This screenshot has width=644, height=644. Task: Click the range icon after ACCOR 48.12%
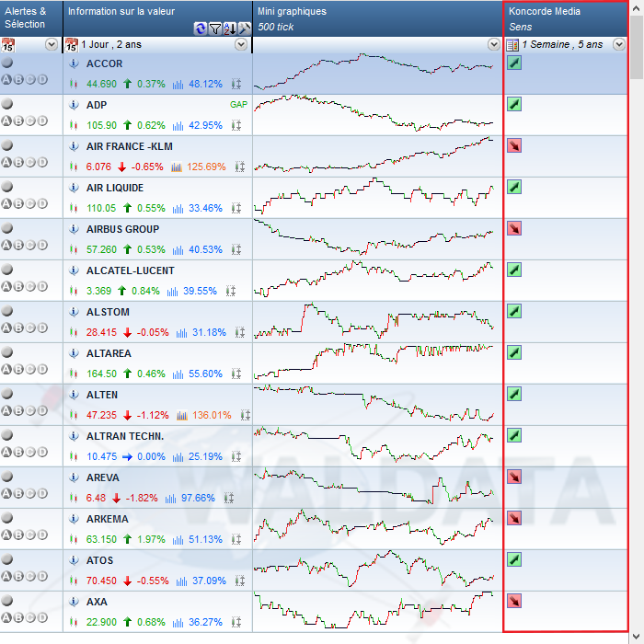236,85
